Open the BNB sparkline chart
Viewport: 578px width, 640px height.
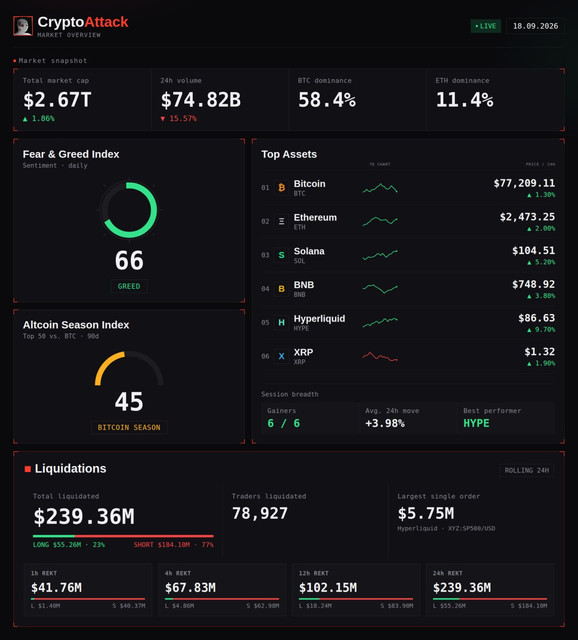point(380,289)
